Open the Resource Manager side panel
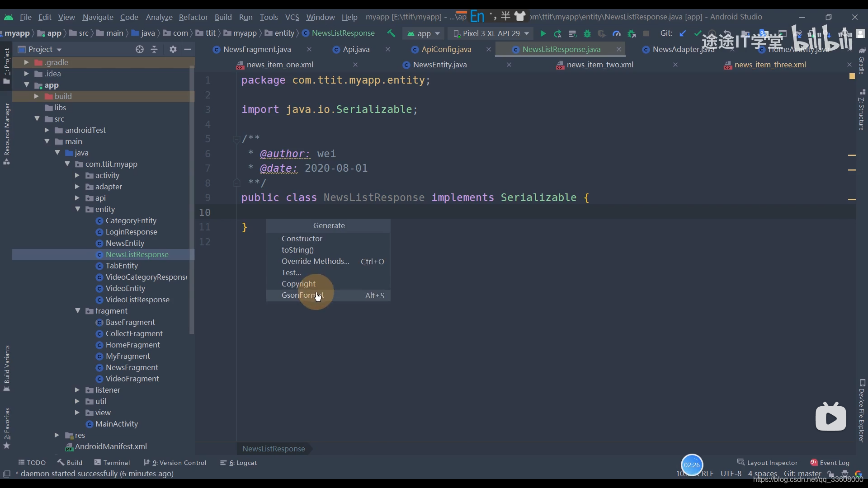 click(x=7, y=134)
